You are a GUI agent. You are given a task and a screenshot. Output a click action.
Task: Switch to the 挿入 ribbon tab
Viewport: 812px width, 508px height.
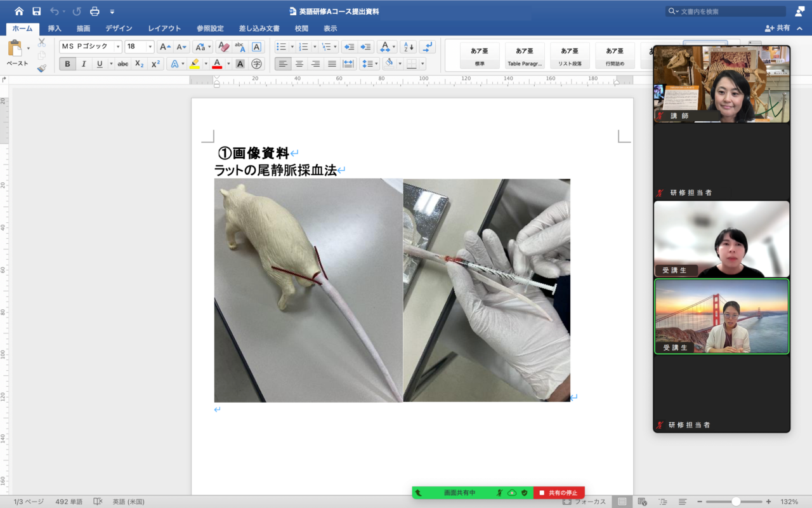click(55, 29)
